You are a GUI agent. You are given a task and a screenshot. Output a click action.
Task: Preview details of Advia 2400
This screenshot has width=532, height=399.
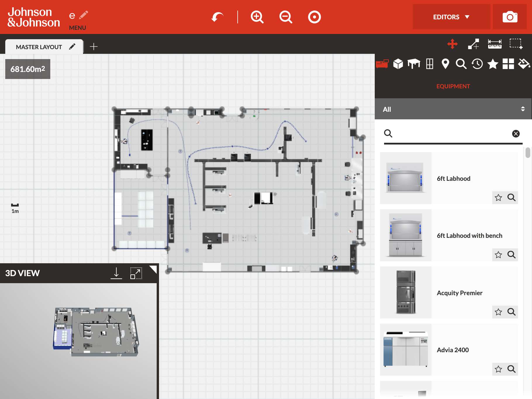point(512,369)
